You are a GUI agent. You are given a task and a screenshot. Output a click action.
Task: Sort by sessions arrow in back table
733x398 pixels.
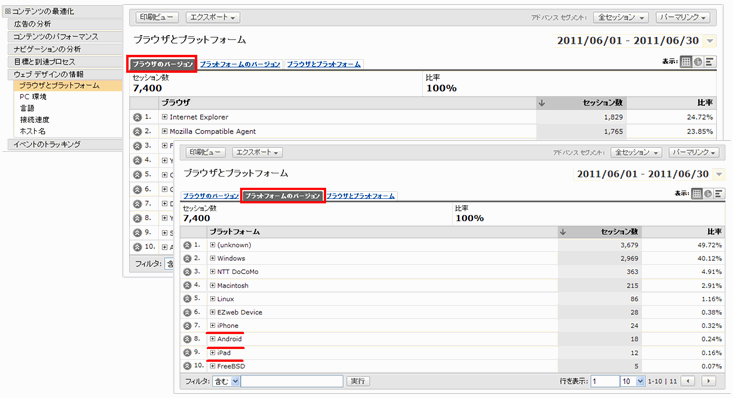tap(542, 103)
